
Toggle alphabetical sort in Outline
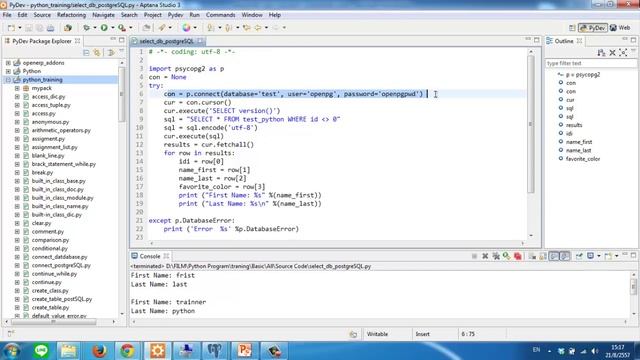601,53
